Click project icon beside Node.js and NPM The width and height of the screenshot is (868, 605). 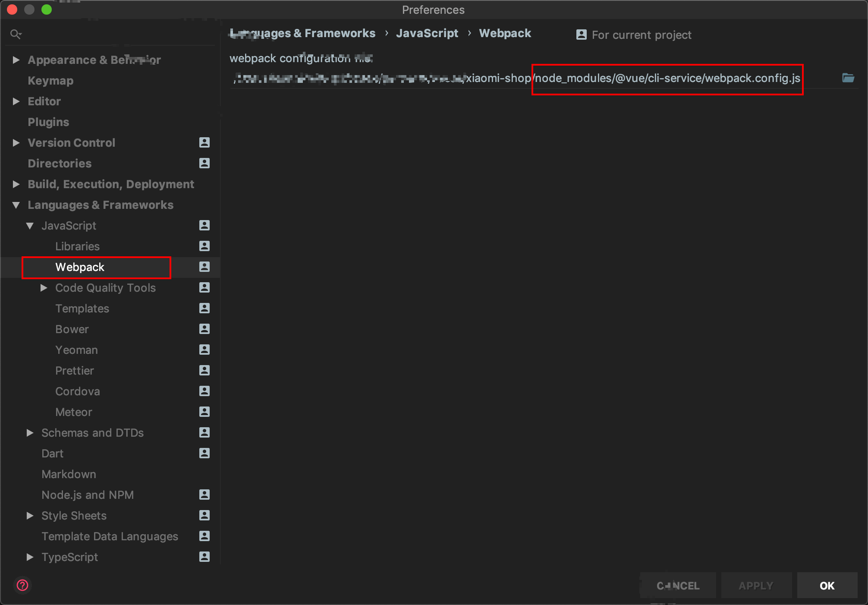[x=204, y=495]
